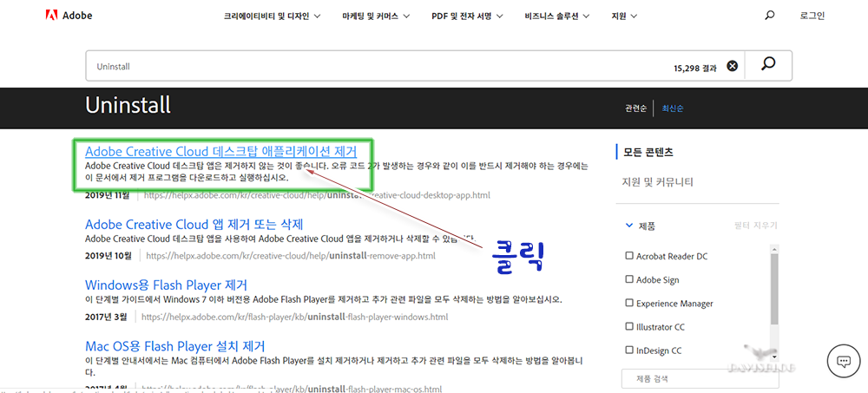Screen dimensions: 868x393
Task: Expand the PDF 및 전자 서명 menu
Action: pyautogui.click(x=467, y=16)
